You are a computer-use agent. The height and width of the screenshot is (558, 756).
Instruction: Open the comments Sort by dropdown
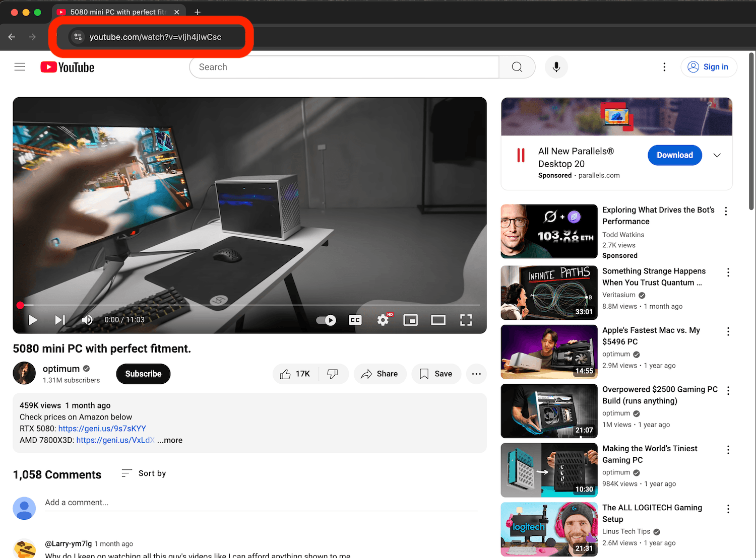click(x=144, y=473)
